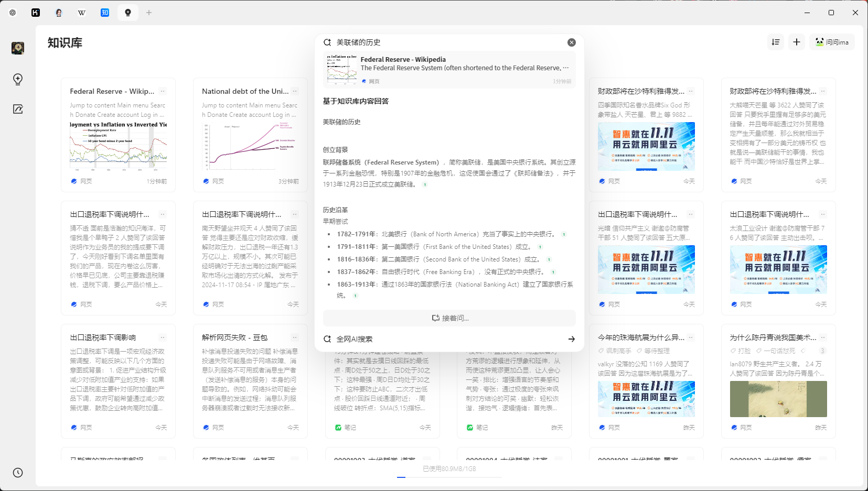Open citation after 国家银行系统 bullet

(x=355, y=296)
